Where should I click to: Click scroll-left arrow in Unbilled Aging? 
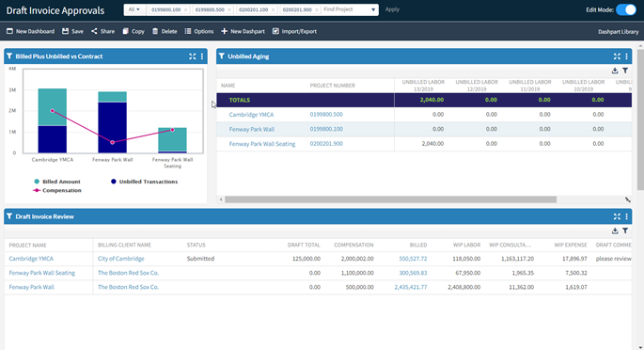pyautogui.click(x=221, y=199)
